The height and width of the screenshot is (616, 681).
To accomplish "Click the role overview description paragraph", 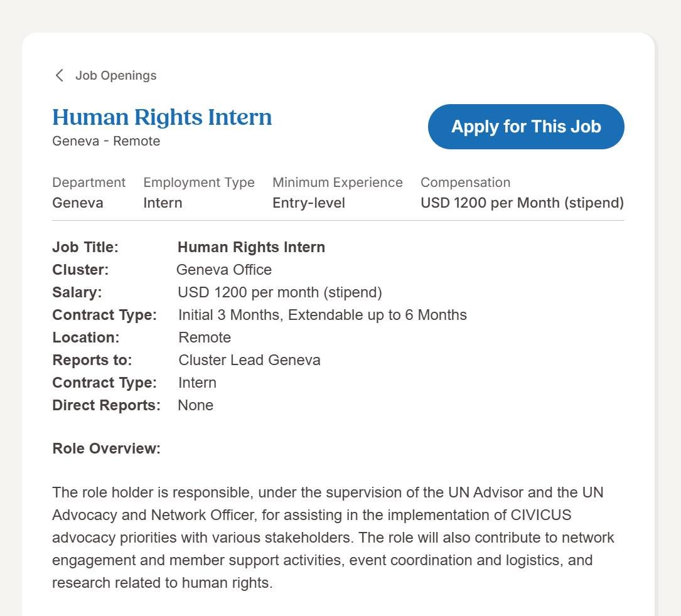I will coord(333,538).
